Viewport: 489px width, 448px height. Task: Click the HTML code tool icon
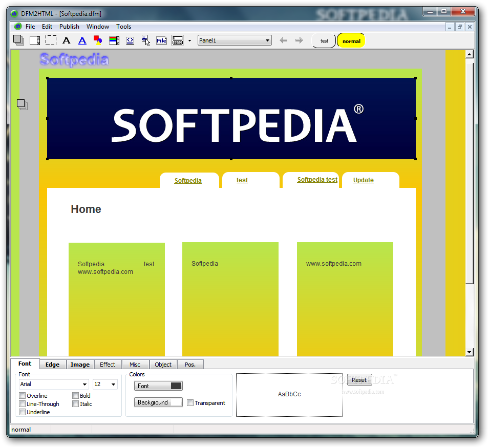tap(130, 40)
